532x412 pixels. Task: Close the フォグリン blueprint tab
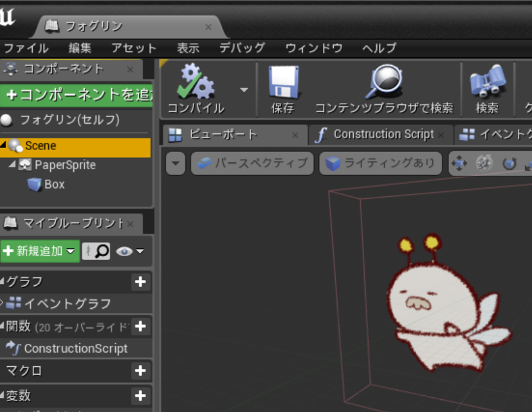208,27
